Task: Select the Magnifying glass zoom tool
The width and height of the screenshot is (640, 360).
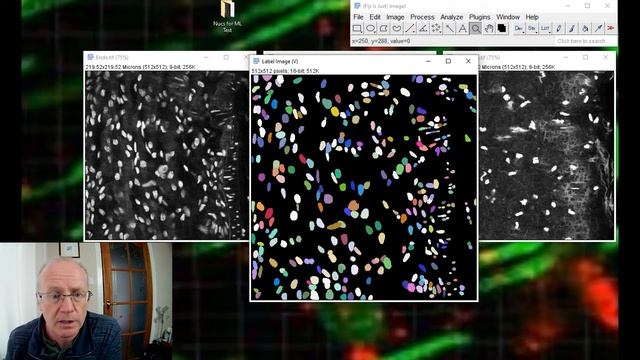Action: (x=476, y=28)
